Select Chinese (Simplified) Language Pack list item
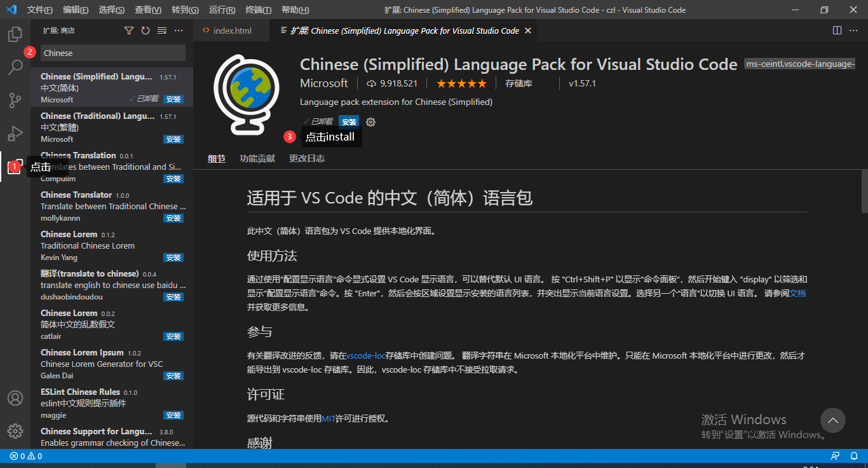This screenshot has height=468, width=868. point(112,87)
